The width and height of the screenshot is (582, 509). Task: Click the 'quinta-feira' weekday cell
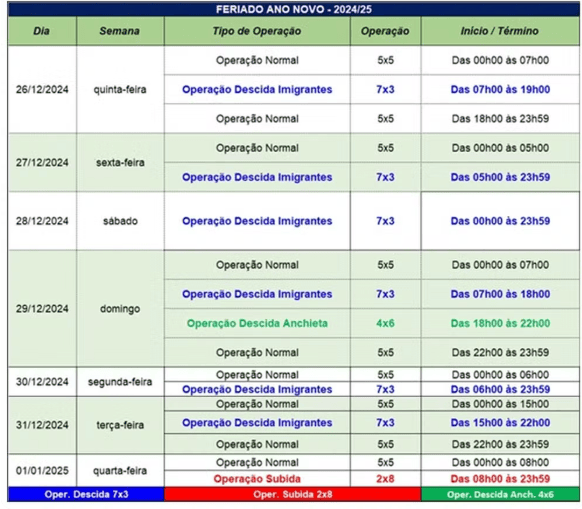[x=120, y=89]
